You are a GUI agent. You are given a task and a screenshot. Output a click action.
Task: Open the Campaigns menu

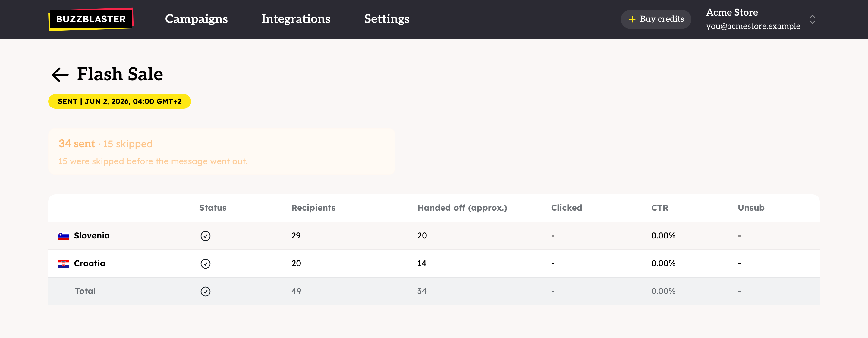(196, 19)
